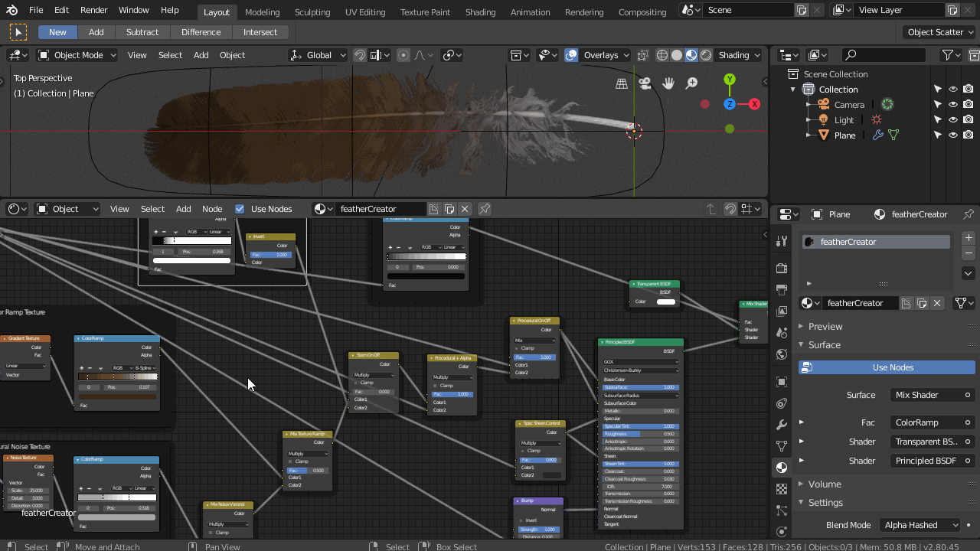Click the Roughness slider on Principled BSDF
Image resolution: width=980 pixels, height=551 pixels.
(x=640, y=432)
